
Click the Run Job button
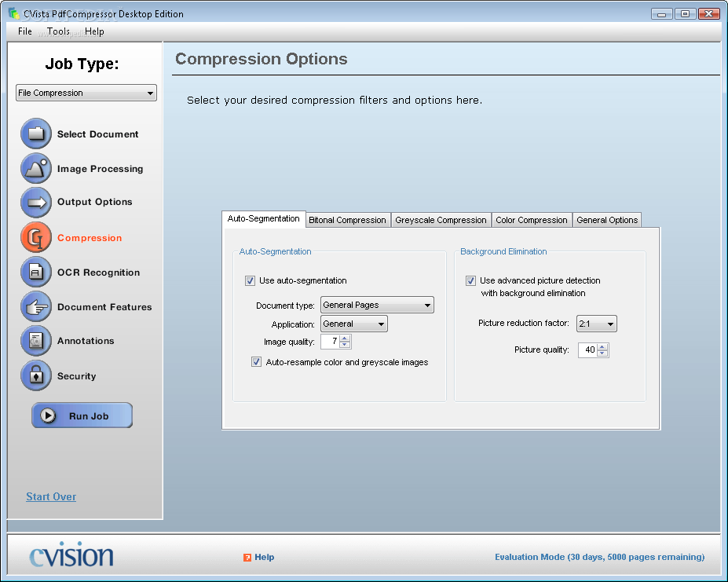(82, 415)
